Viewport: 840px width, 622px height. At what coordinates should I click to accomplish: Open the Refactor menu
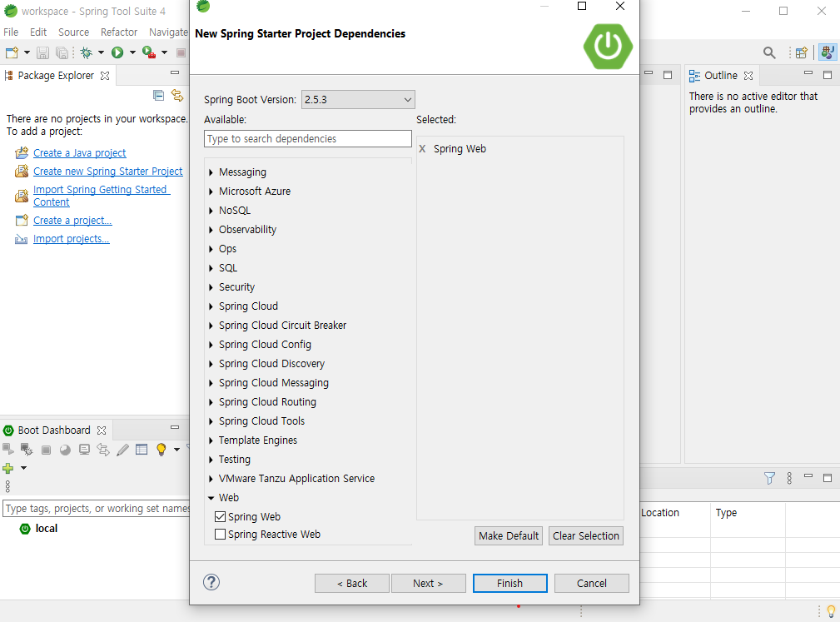119,32
